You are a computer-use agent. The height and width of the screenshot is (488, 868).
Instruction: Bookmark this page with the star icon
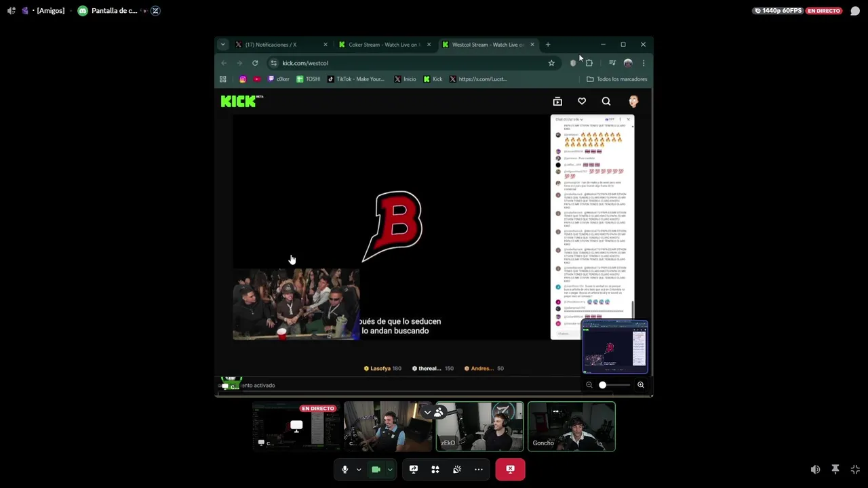551,63
